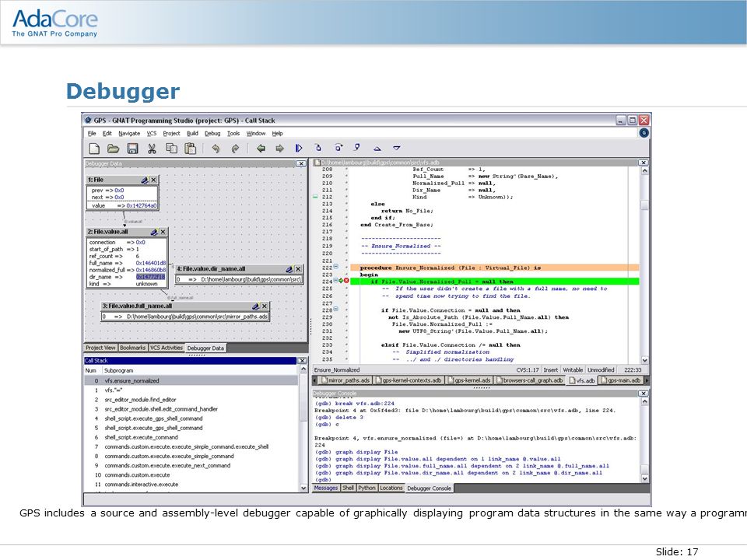Close the vfs.adb source editor pane
Image resolution: width=747 pixels, height=560 pixels.
tap(644, 163)
